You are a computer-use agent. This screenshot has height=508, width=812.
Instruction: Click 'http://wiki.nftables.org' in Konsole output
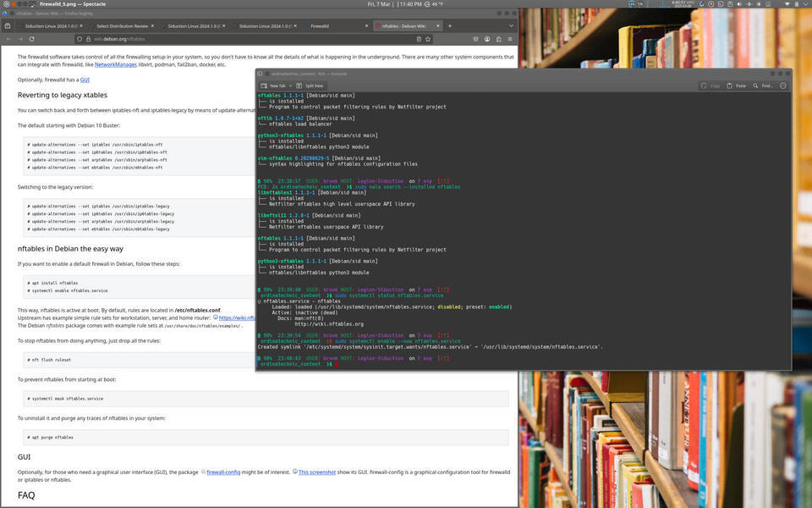point(329,324)
